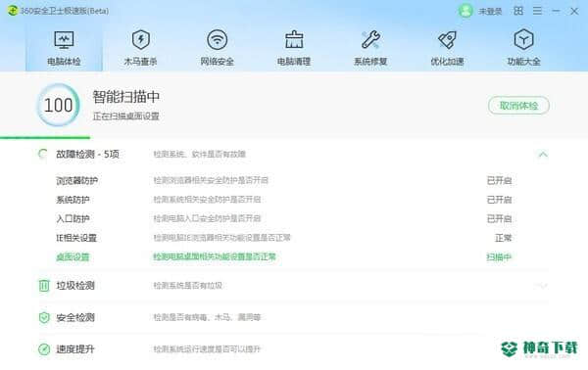Select 系统防护 row
588x370 pixels.
tap(284, 200)
